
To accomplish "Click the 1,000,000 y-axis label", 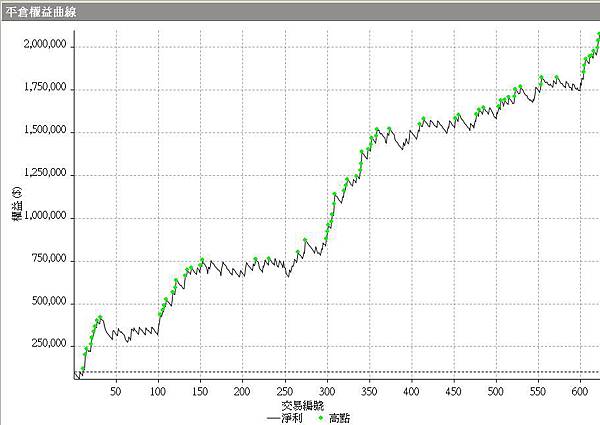I will pos(45,216).
